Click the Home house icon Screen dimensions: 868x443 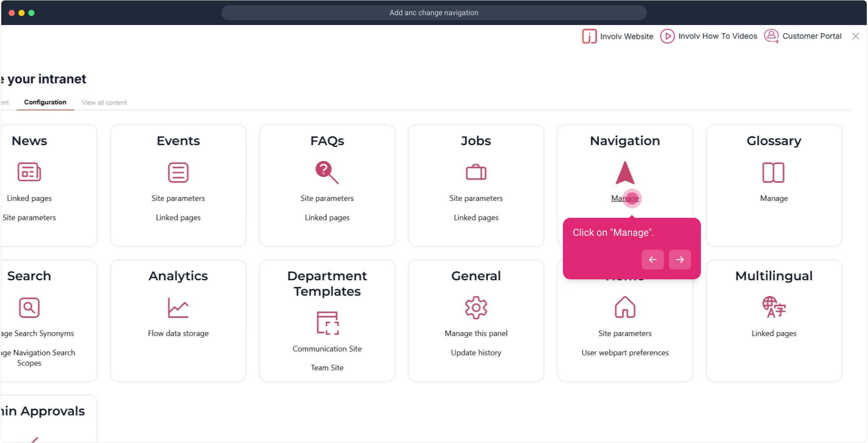pyautogui.click(x=625, y=308)
